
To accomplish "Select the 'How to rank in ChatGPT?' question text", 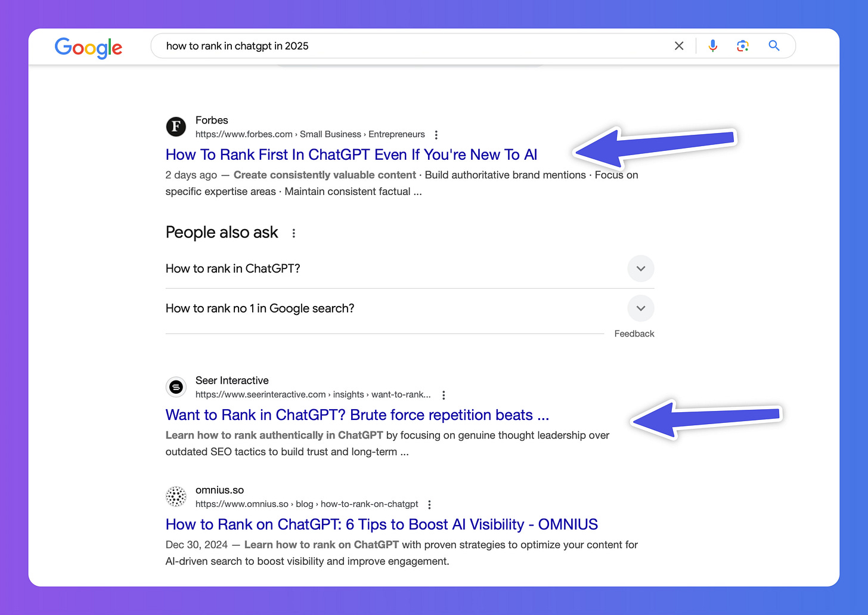I will 233,268.
